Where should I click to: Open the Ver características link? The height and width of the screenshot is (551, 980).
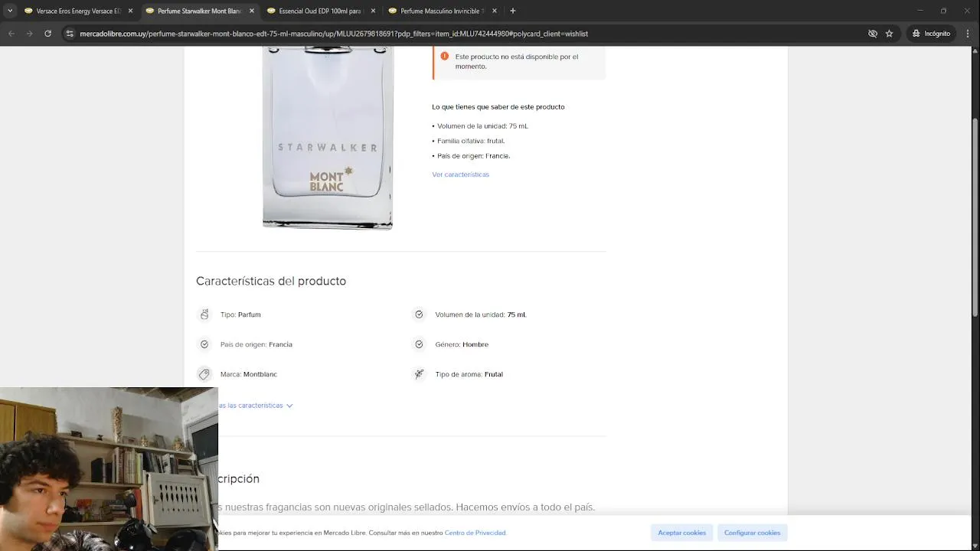tap(460, 174)
